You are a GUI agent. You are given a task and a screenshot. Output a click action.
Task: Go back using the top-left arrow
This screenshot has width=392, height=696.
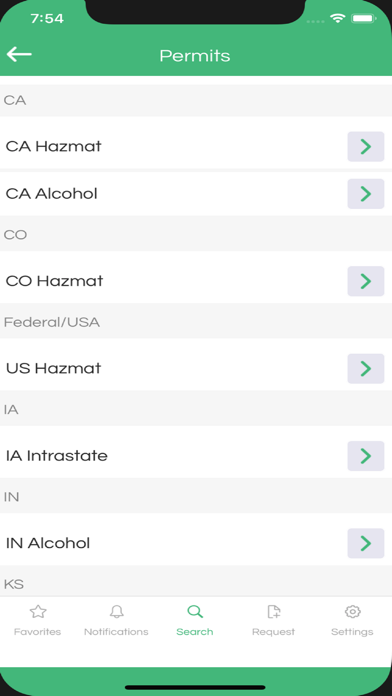[19, 55]
